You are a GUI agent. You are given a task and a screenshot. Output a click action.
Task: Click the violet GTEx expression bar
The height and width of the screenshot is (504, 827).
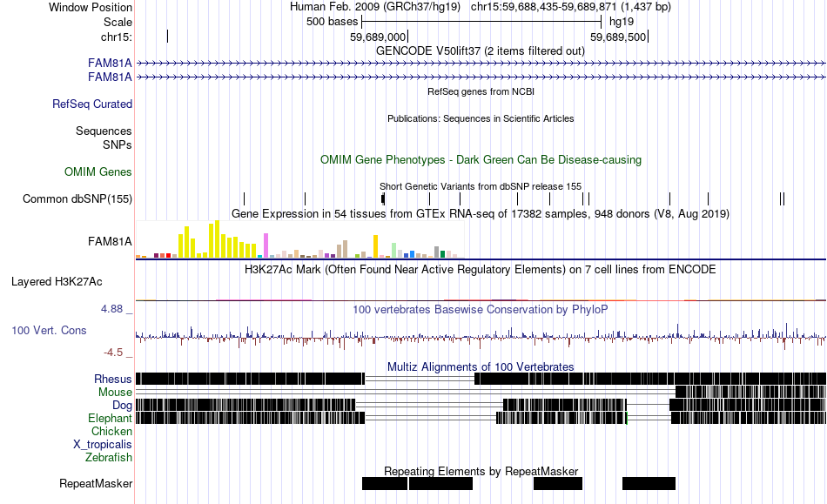point(266,245)
